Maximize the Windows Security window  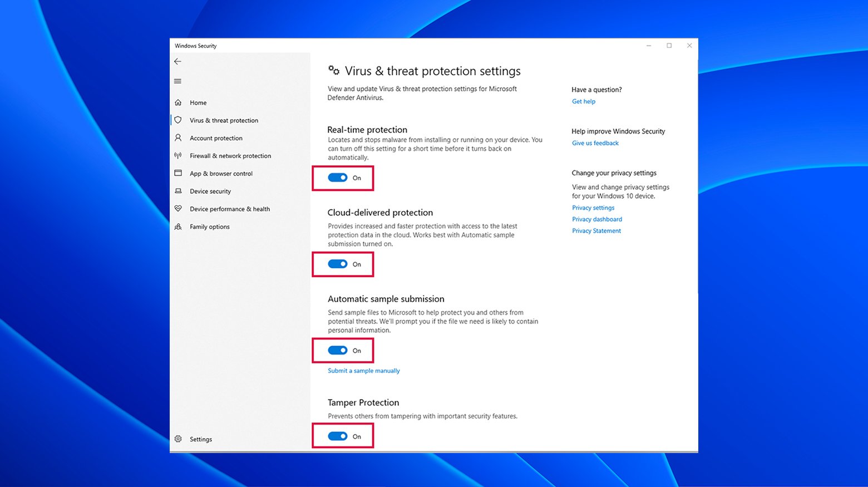669,46
